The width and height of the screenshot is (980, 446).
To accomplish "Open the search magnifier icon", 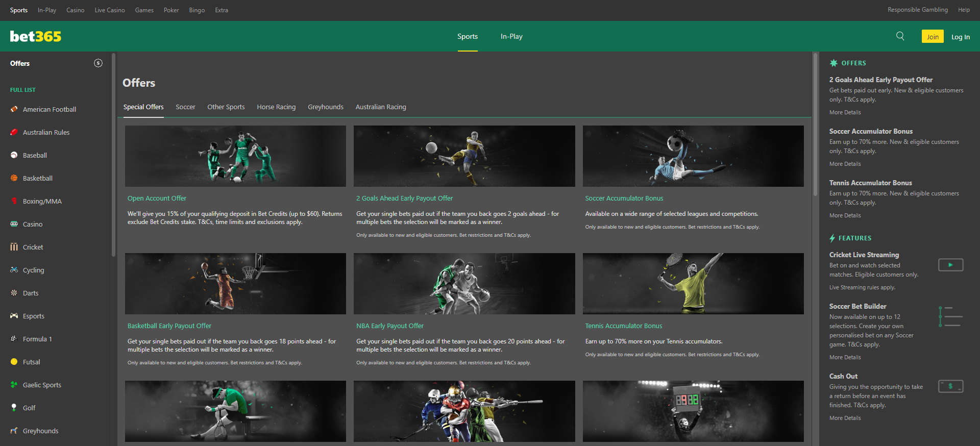I will 900,36.
